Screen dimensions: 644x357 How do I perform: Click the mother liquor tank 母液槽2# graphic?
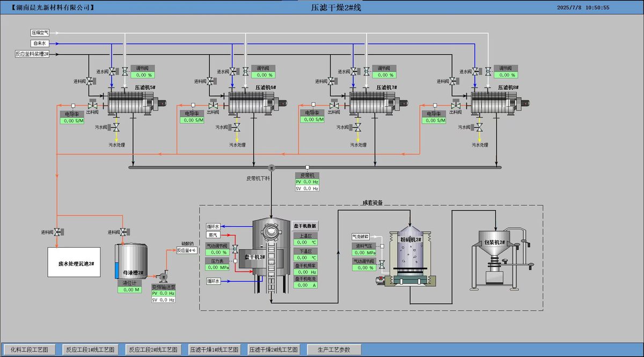click(131, 261)
